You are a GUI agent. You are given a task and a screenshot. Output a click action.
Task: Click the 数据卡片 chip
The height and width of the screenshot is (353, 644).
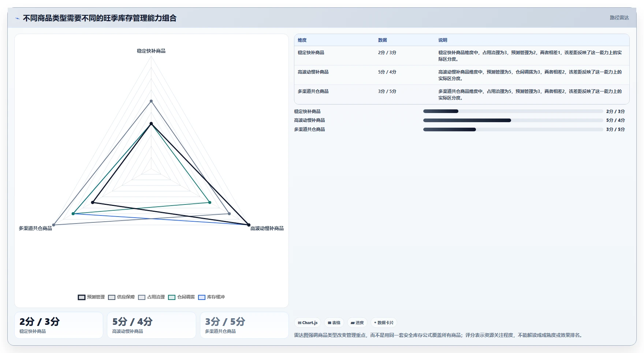(x=384, y=323)
